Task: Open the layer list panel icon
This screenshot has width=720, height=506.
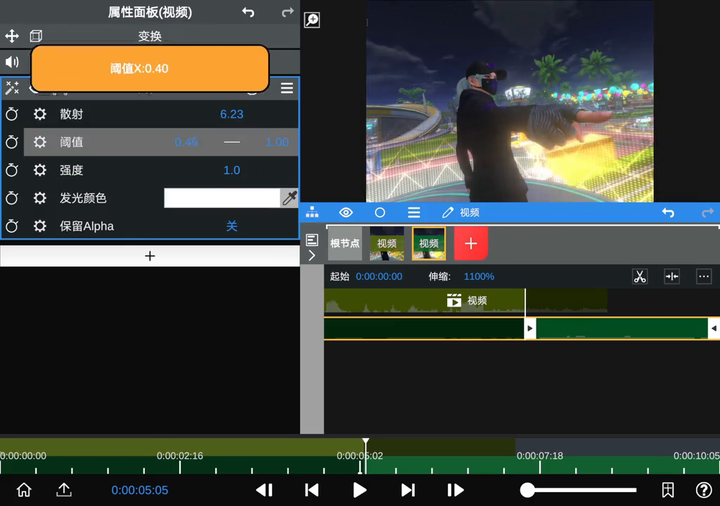Action: [x=312, y=240]
